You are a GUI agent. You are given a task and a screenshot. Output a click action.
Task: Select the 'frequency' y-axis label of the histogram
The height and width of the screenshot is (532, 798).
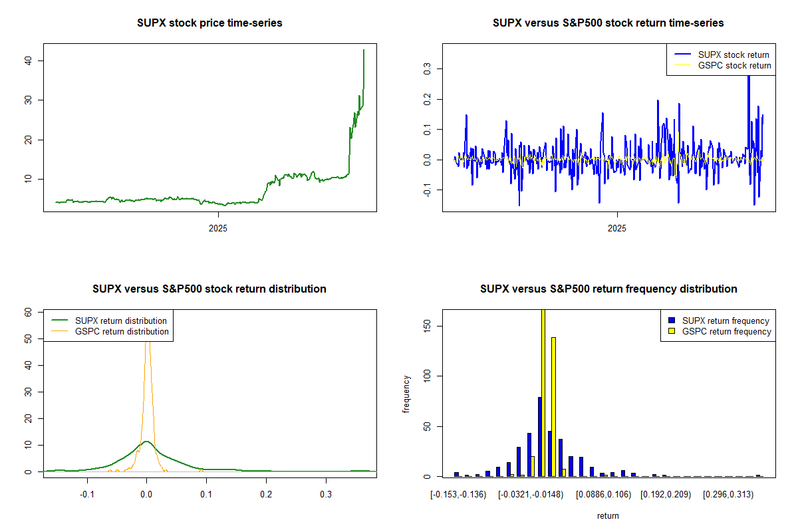406,394
